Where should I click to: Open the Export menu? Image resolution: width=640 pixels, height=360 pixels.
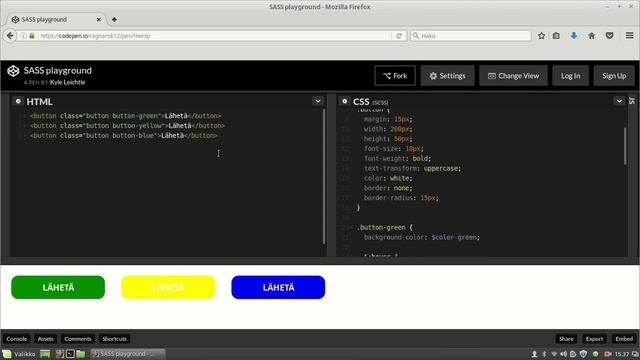point(594,339)
